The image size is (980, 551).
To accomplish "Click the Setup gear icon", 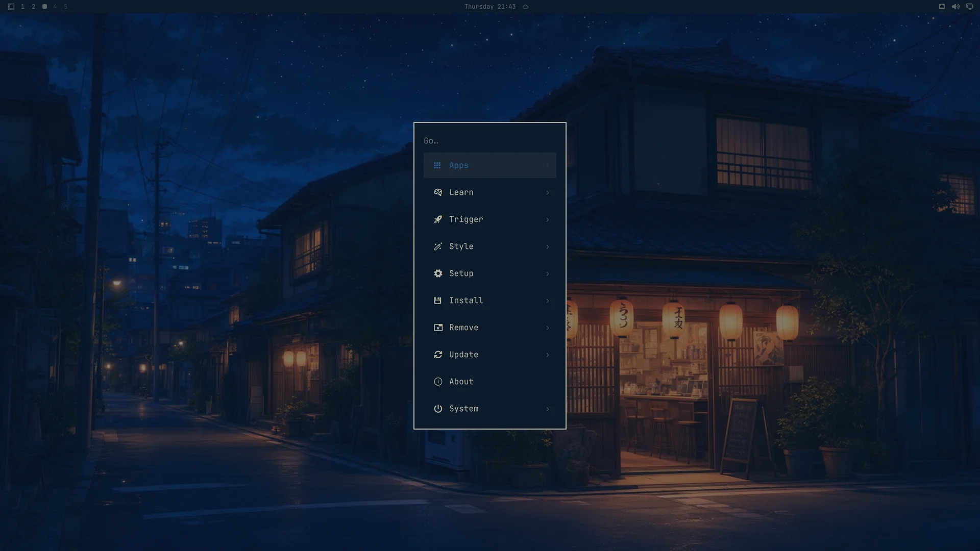I will 438,273.
